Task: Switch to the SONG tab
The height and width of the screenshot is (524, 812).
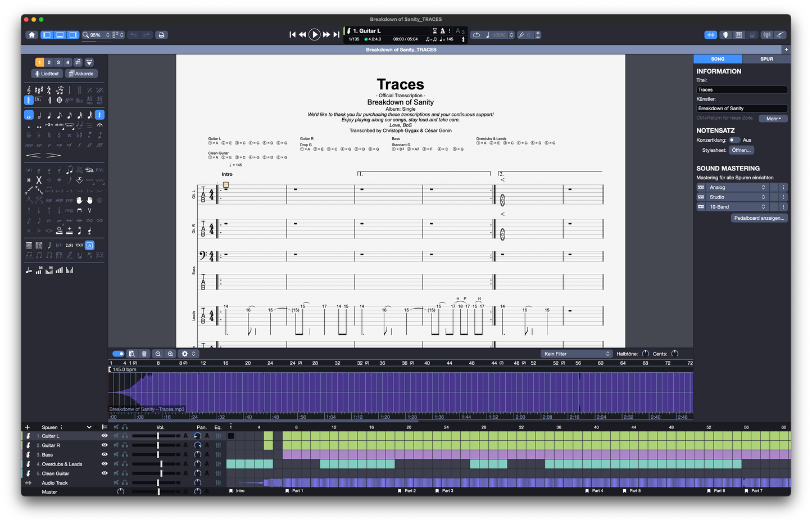Action: pyautogui.click(x=718, y=59)
